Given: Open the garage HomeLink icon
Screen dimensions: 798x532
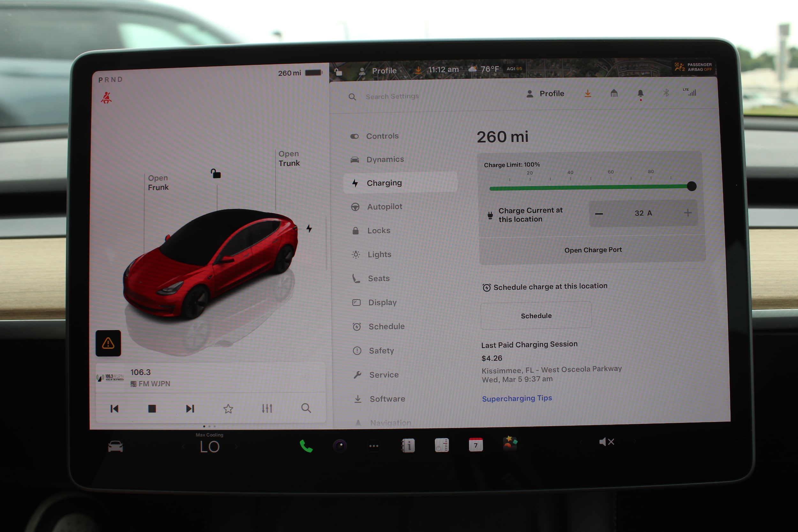Looking at the screenshot, I should 614,93.
